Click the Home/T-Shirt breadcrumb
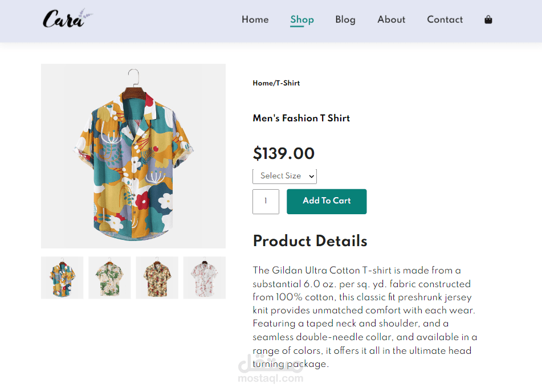This screenshot has width=542, height=392. [276, 83]
